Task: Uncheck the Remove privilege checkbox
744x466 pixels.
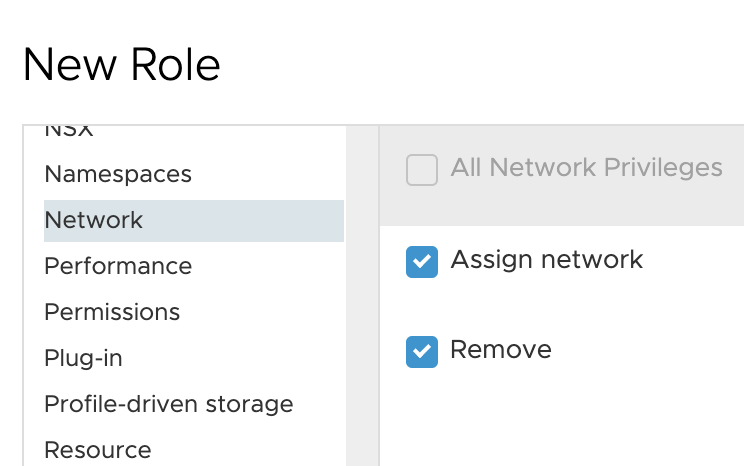Action: tap(421, 352)
